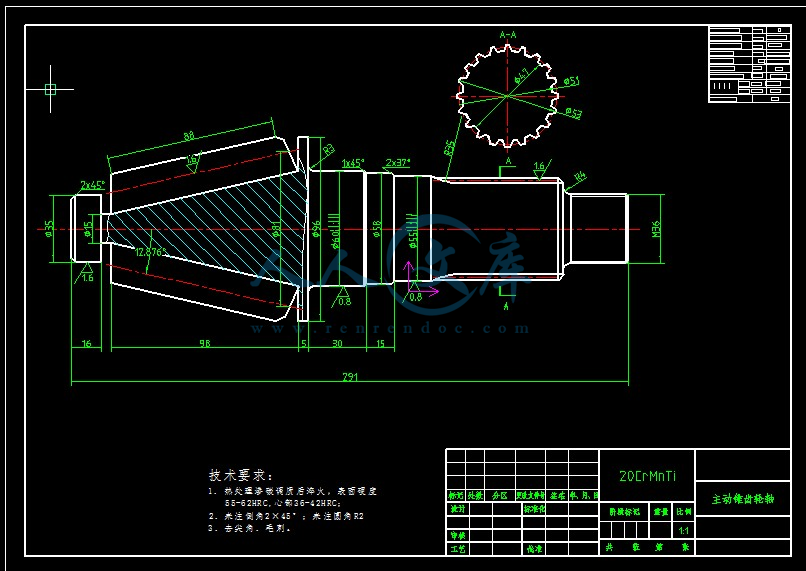Click the 98 length dimension text
Viewport: 806px width, 571px height.
(204, 344)
